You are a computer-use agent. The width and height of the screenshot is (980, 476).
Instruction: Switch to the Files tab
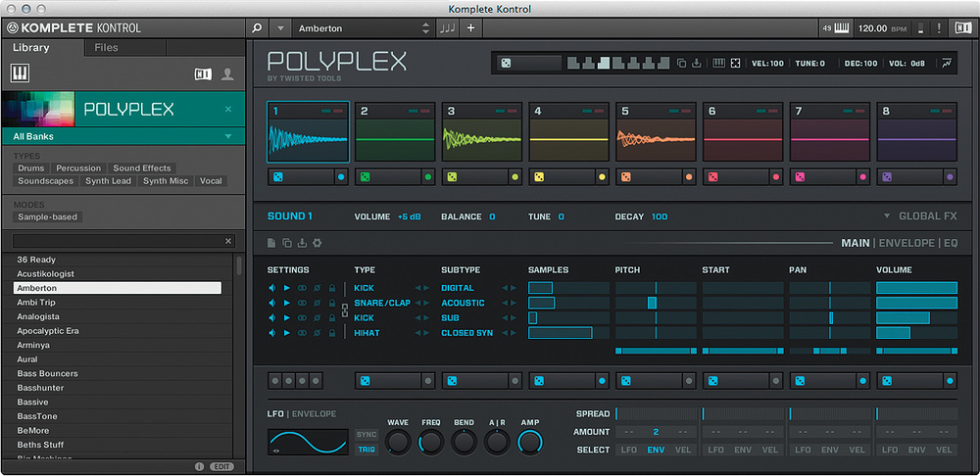click(x=106, y=47)
